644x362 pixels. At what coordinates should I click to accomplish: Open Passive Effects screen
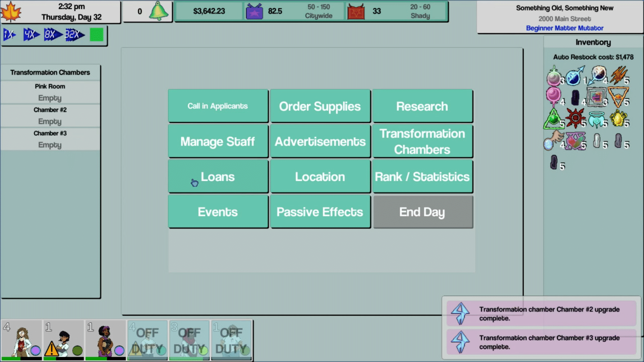pos(320,212)
